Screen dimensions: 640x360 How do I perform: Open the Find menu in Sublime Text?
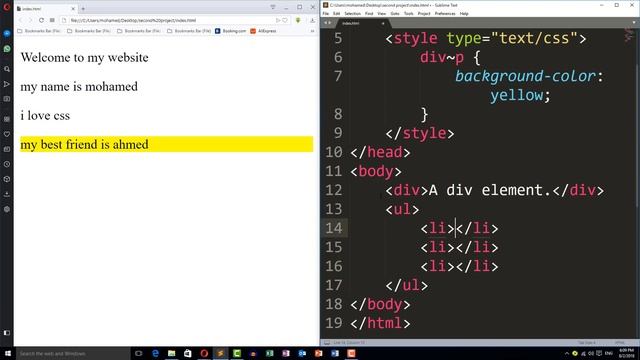tap(369, 13)
